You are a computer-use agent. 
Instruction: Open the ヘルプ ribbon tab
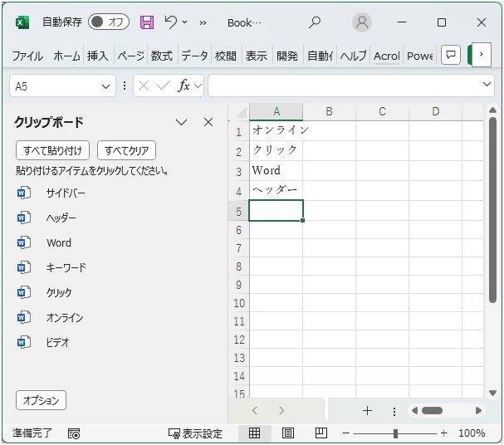point(353,56)
